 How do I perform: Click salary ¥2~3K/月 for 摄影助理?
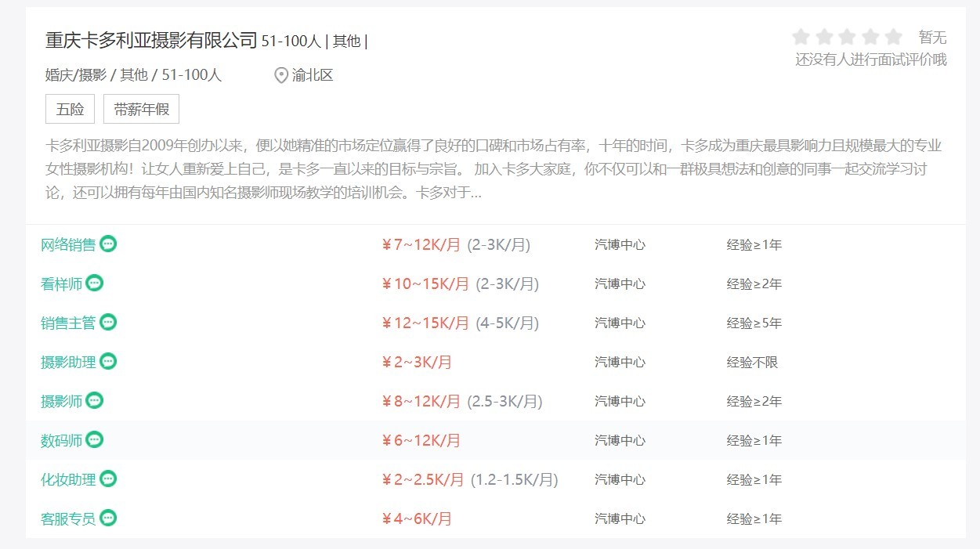(x=417, y=363)
